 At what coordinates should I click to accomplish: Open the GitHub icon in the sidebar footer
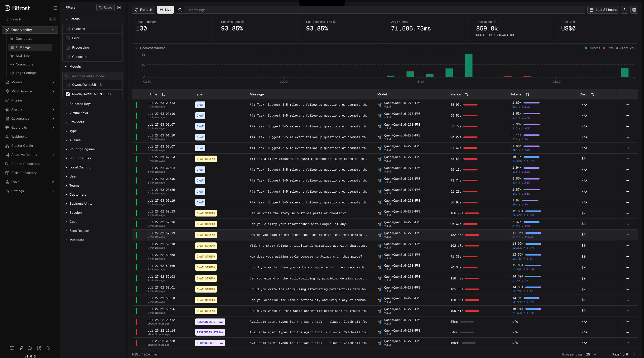coord(21,348)
